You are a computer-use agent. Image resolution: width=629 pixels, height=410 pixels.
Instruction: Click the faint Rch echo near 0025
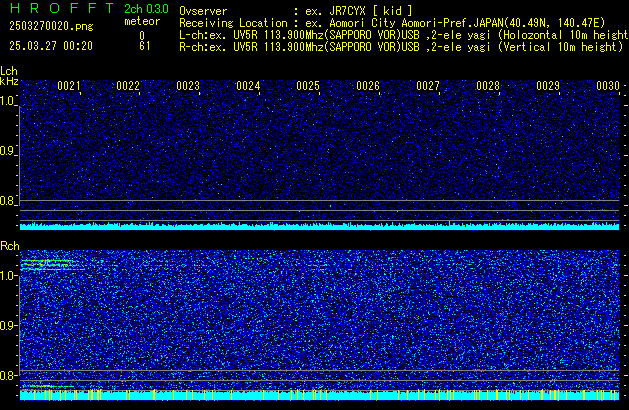pyautogui.click(x=319, y=265)
